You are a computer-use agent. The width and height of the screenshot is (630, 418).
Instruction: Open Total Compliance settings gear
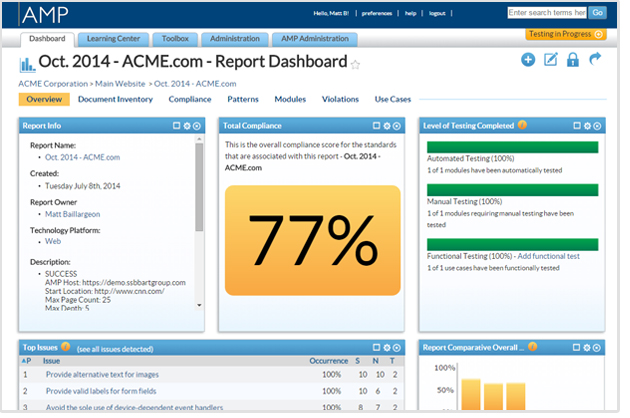coord(387,126)
